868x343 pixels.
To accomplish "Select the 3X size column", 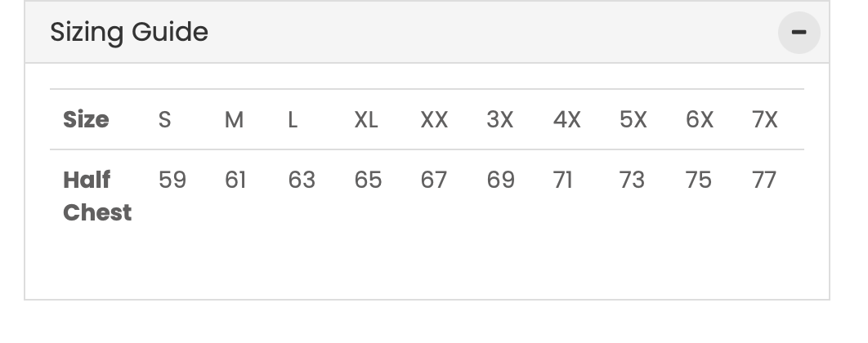I will click(x=500, y=120).
